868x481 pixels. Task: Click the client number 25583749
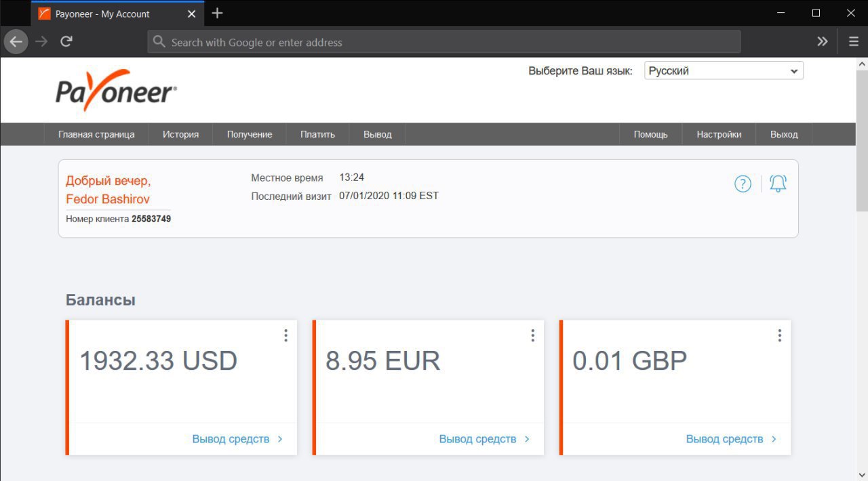coord(151,219)
